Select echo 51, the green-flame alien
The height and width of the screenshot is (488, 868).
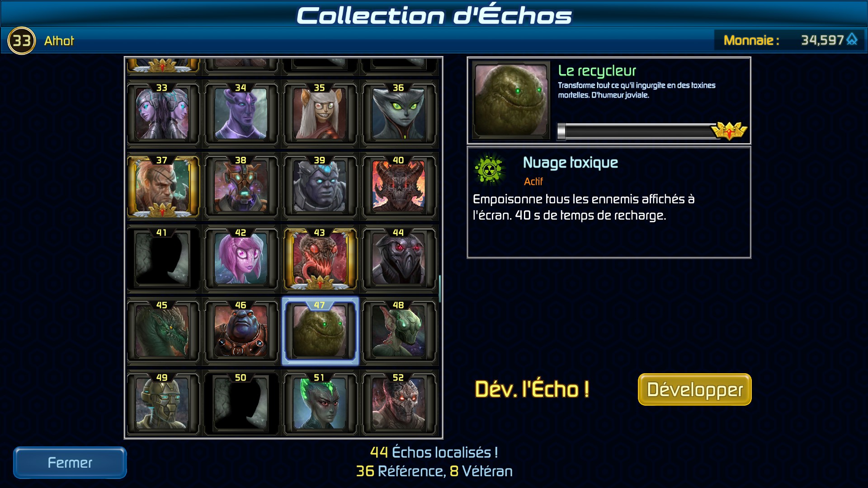[x=320, y=404]
